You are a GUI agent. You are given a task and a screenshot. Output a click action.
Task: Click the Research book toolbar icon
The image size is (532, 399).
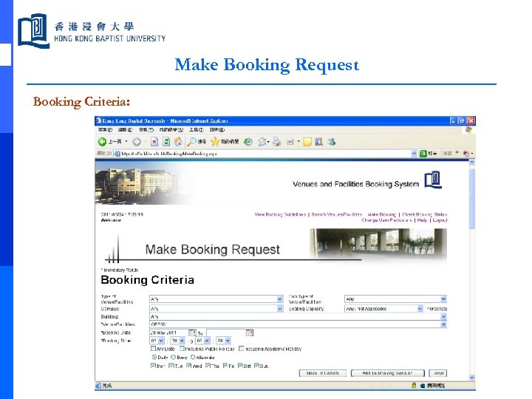coord(318,142)
